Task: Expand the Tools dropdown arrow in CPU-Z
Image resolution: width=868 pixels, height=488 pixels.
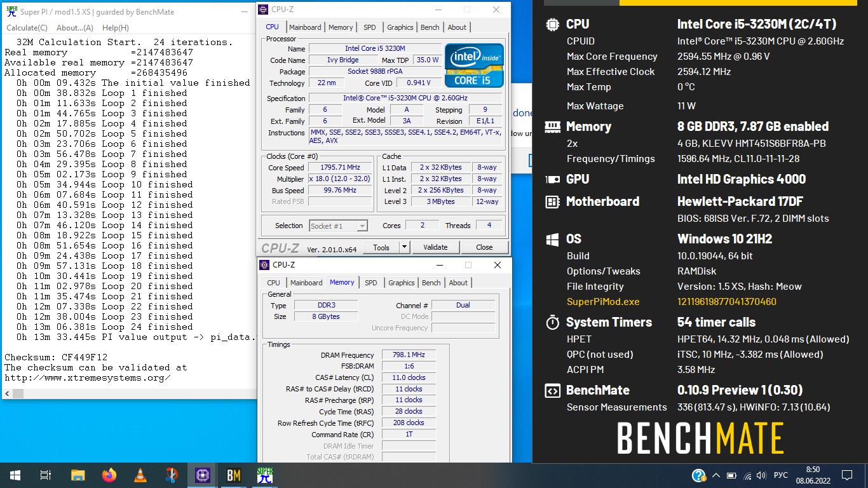Action: click(404, 247)
